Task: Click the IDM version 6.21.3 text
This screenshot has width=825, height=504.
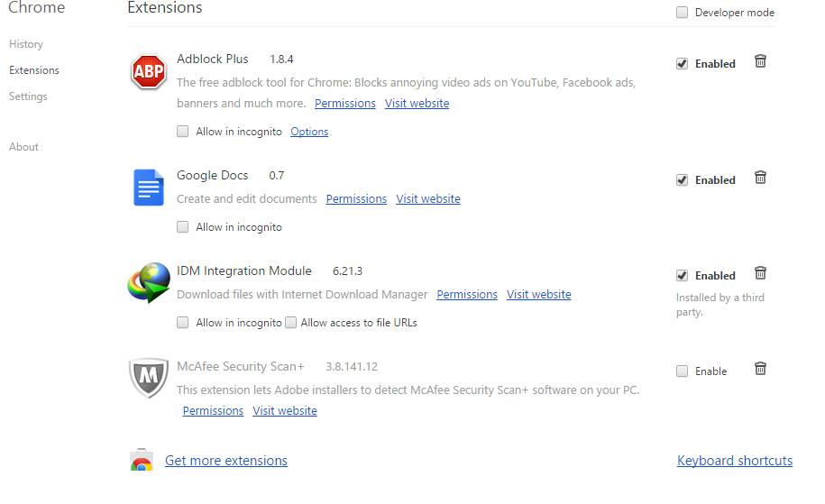Action: tap(347, 271)
